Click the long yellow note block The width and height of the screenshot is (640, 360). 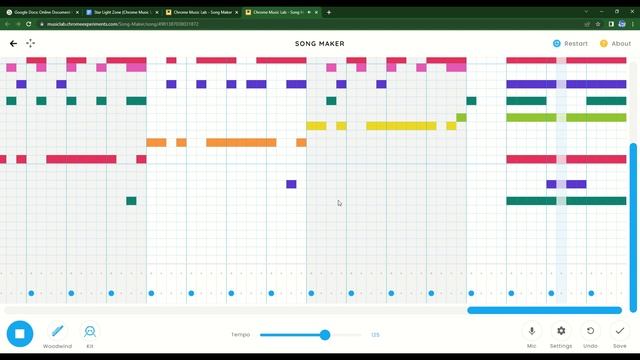(x=401, y=126)
